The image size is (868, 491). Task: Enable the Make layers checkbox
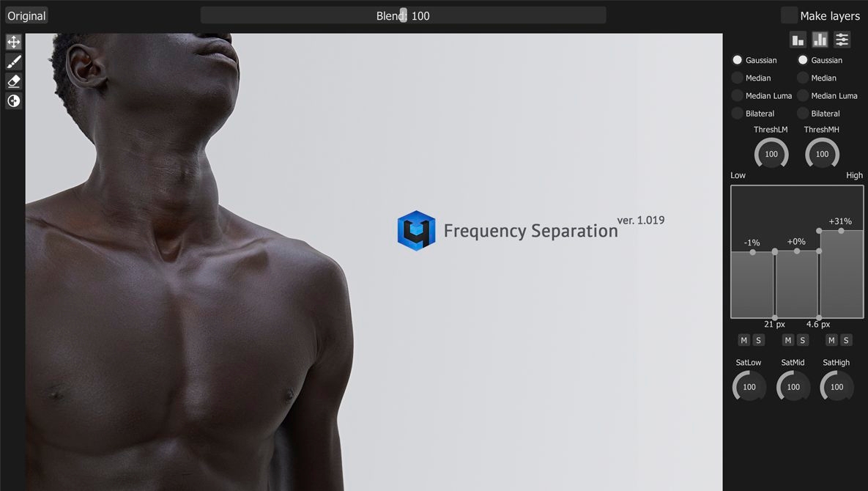(789, 15)
